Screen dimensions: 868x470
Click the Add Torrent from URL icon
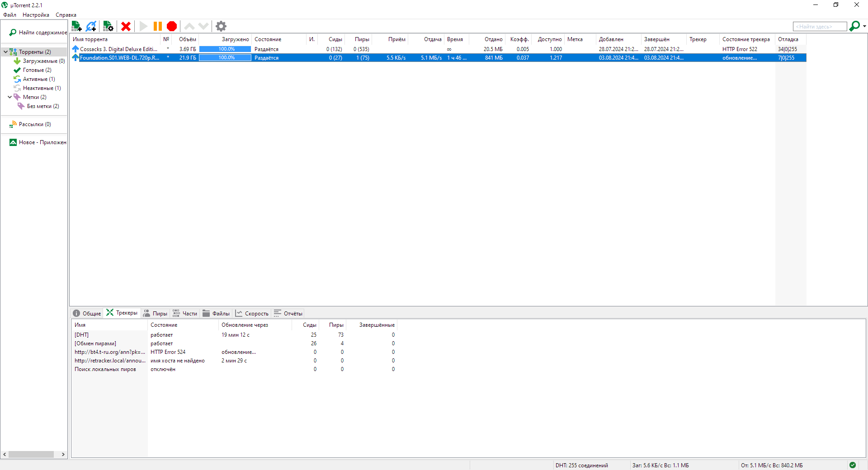[x=91, y=26]
